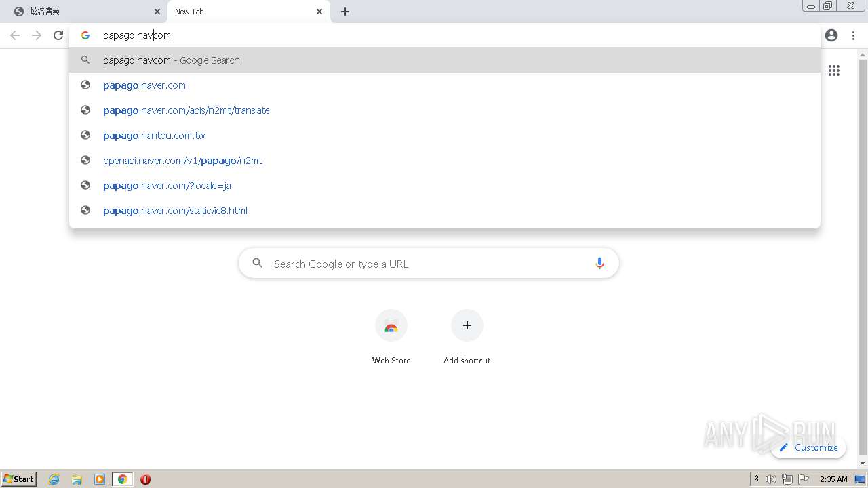The image size is (868, 488).
Task: Click the browser back arrow
Action: point(15,35)
